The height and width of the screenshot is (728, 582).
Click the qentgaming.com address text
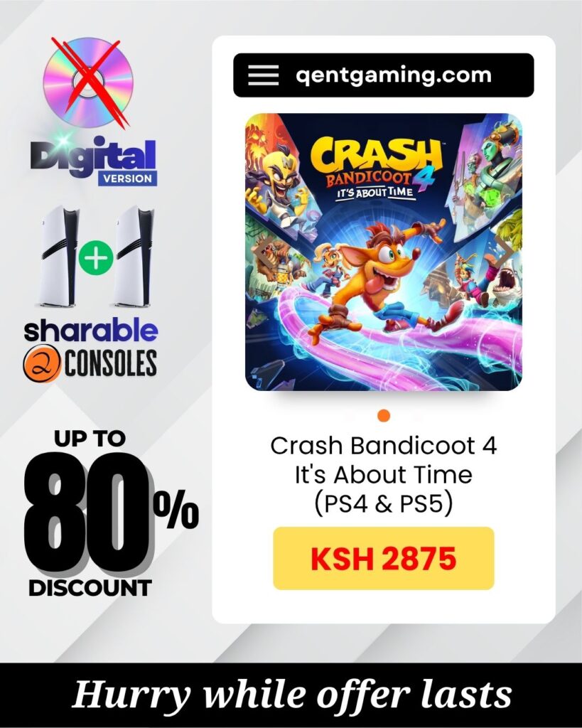pyautogui.click(x=394, y=74)
